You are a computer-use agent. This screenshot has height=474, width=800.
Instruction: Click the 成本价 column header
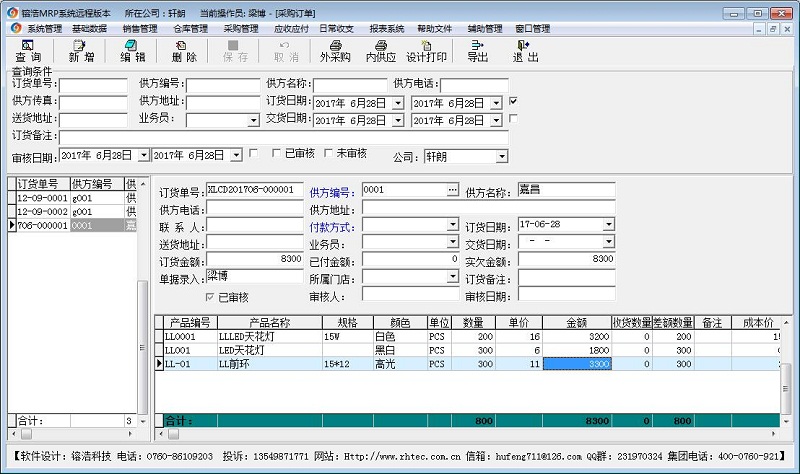click(758, 322)
